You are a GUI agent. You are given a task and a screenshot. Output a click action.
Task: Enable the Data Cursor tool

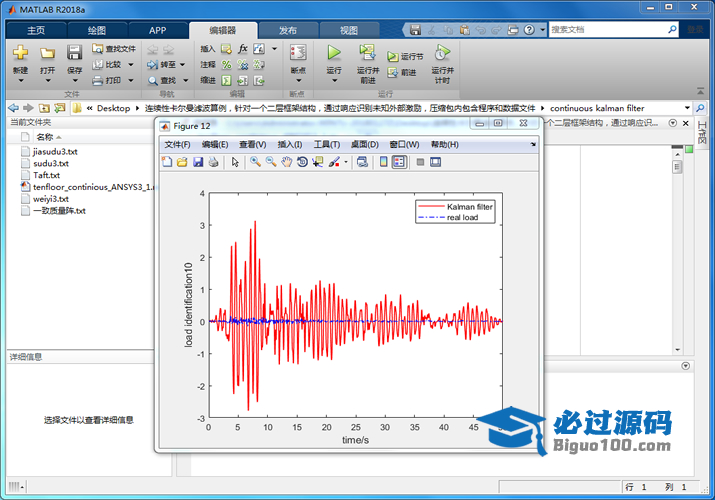(317, 162)
